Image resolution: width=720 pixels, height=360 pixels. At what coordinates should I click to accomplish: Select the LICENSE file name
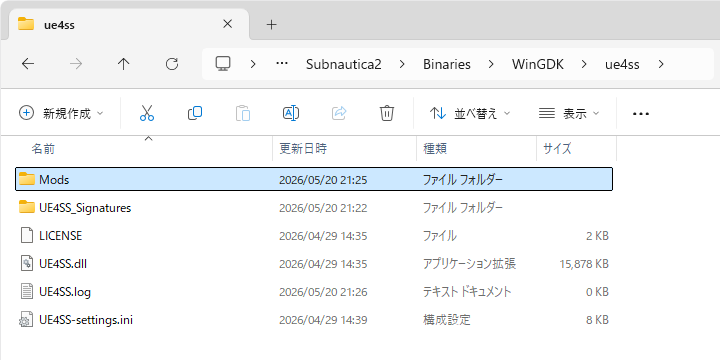[61, 236]
